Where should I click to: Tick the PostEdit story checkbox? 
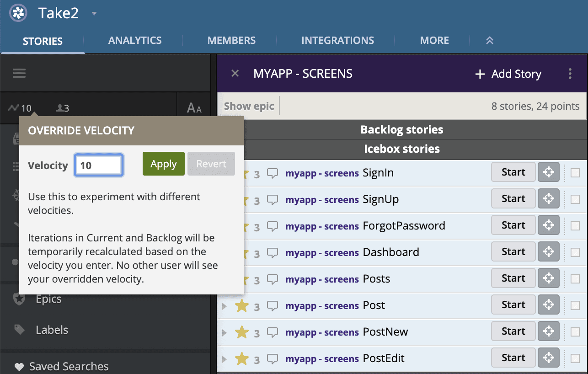coord(575,358)
